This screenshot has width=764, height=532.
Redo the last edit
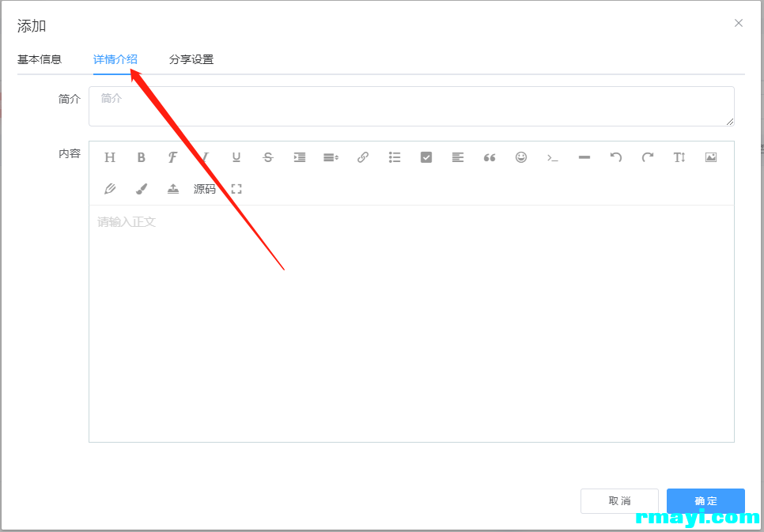pyautogui.click(x=648, y=157)
